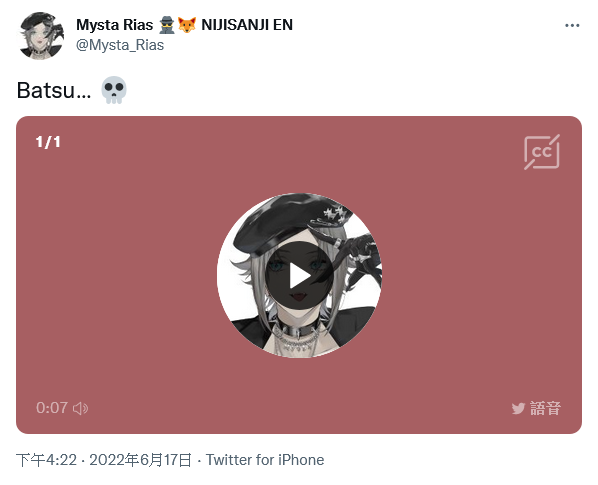The width and height of the screenshot is (598, 485).
Task: Open the three-dot more options menu
Action: pyautogui.click(x=572, y=26)
